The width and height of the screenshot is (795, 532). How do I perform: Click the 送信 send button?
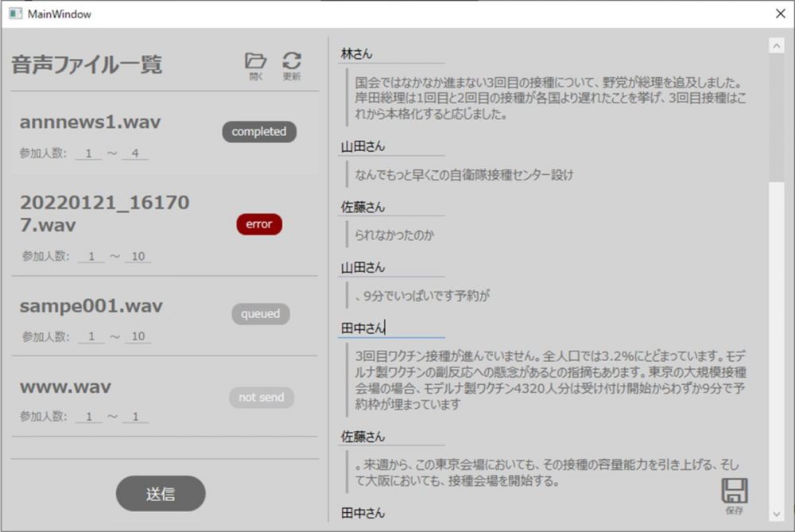[161, 494]
